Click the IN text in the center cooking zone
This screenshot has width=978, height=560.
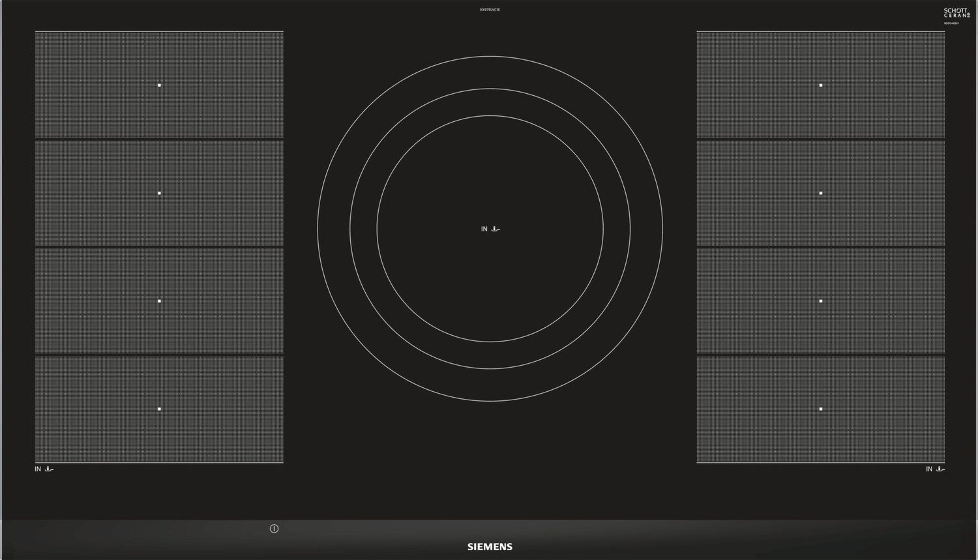(x=484, y=229)
